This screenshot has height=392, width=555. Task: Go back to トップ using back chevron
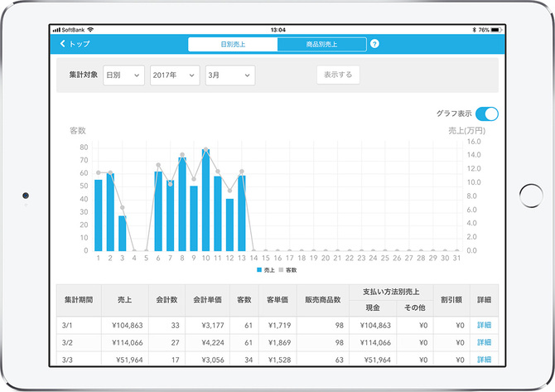pos(63,44)
